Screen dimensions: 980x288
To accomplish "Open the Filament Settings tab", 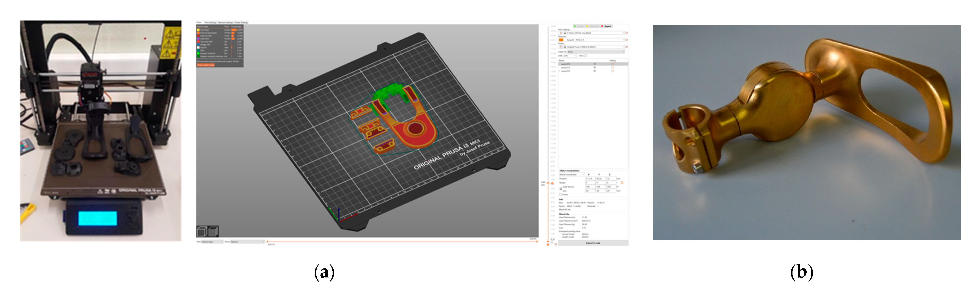I will 225,22.
